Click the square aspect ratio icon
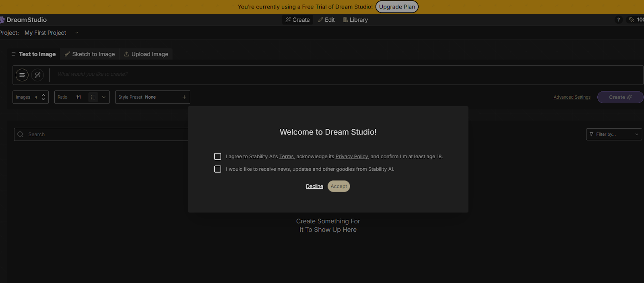Image resolution: width=644 pixels, height=283 pixels. [x=93, y=97]
